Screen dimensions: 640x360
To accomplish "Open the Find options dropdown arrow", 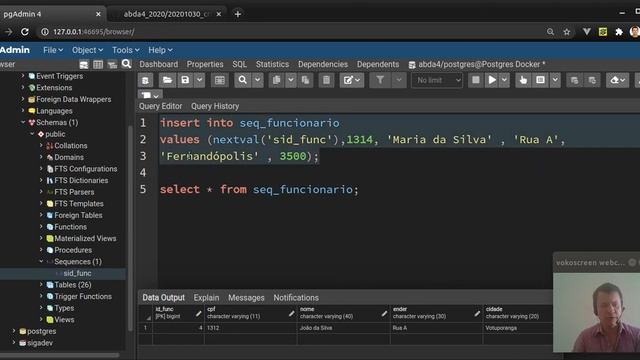I will tap(258, 80).
